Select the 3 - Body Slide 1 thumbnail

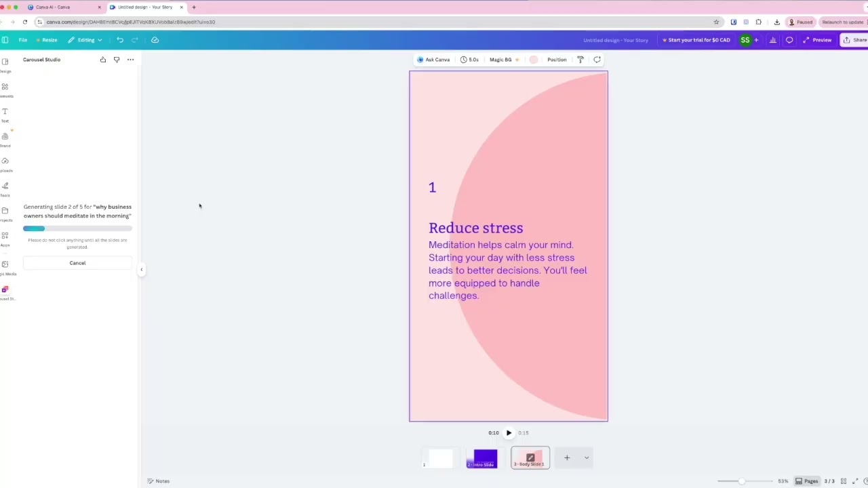coord(530,458)
